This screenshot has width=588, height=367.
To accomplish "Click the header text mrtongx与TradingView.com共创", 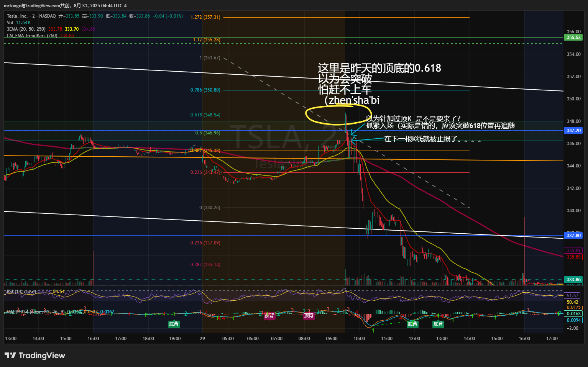I will point(37,6).
